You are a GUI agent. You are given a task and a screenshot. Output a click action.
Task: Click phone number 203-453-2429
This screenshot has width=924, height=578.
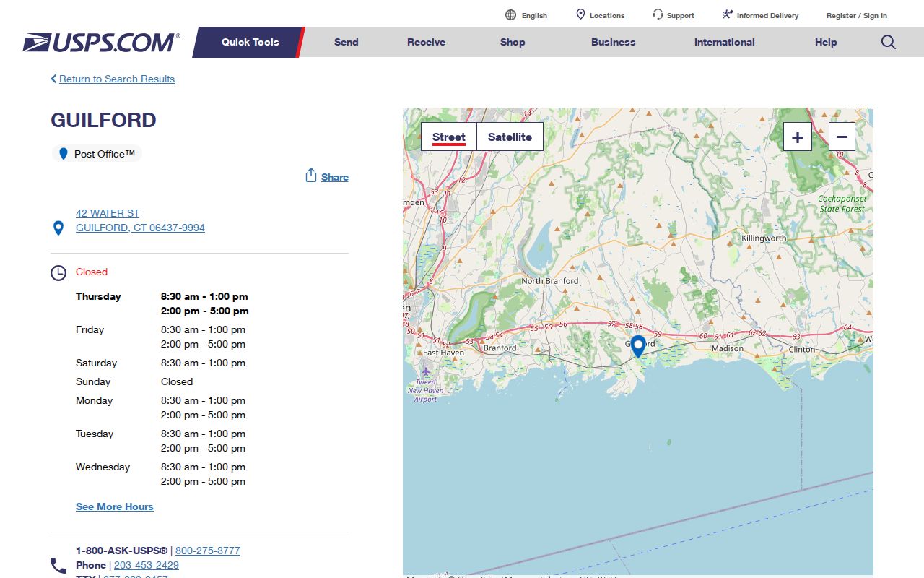[147, 565]
